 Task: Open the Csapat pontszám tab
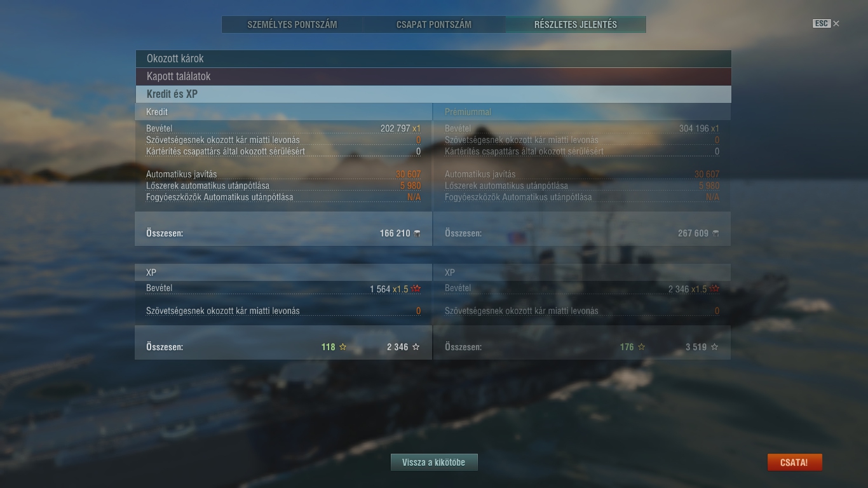coord(434,25)
